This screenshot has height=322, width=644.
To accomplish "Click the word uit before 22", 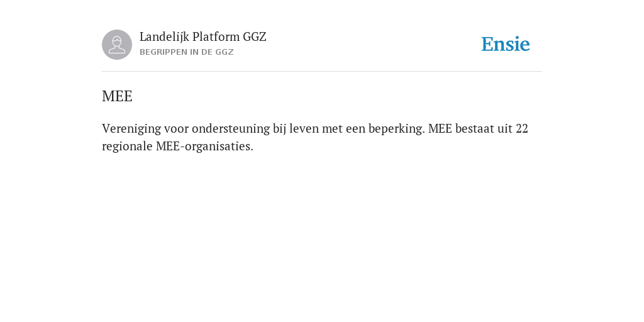I will tap(505, 128).
